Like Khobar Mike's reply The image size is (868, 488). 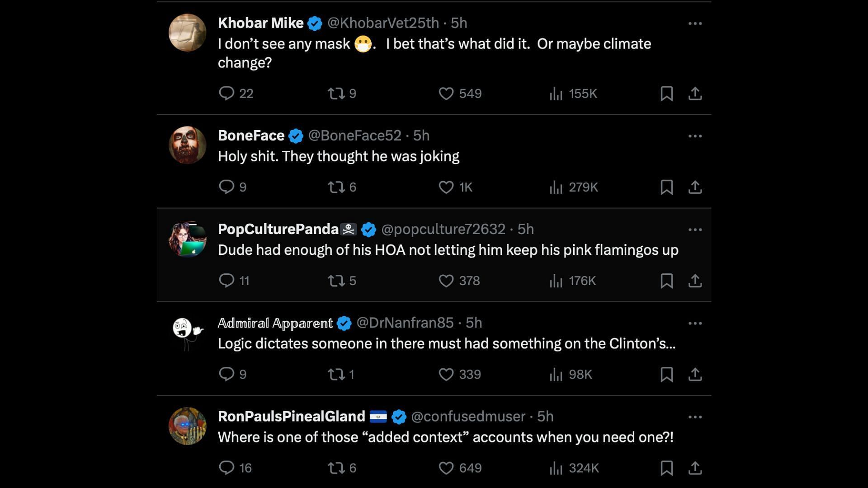pos(446,94)
